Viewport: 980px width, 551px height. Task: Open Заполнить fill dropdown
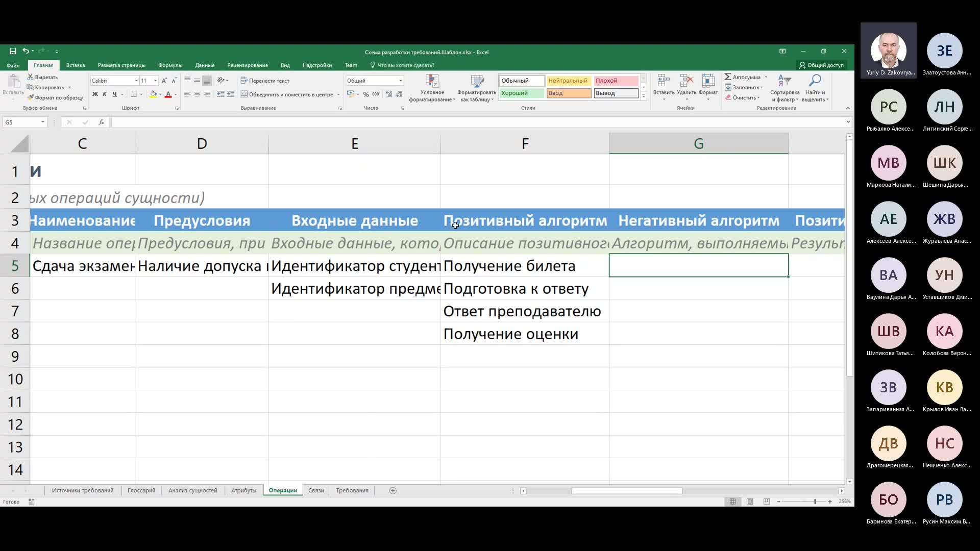click(744, 87)
